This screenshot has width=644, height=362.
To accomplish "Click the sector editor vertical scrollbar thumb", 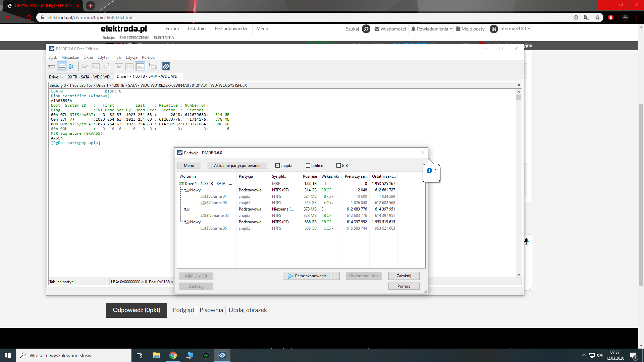I will coord(519,98).
